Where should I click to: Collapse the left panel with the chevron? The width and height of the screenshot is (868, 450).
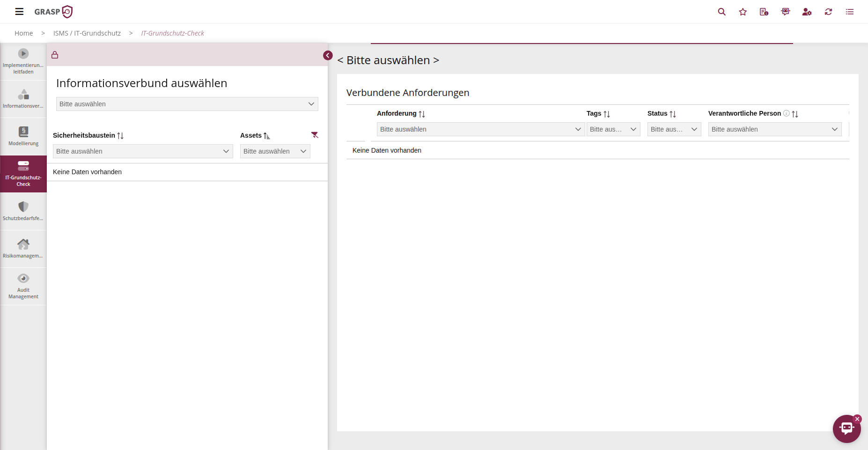pos(328,55)
